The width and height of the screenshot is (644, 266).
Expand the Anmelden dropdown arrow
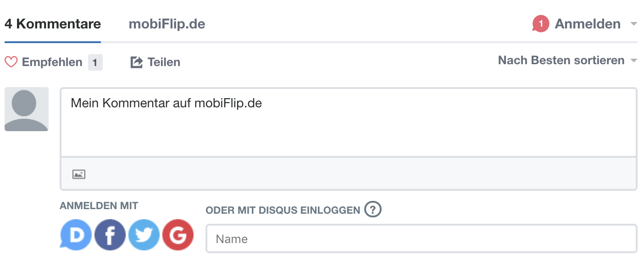tap(634, 24)
